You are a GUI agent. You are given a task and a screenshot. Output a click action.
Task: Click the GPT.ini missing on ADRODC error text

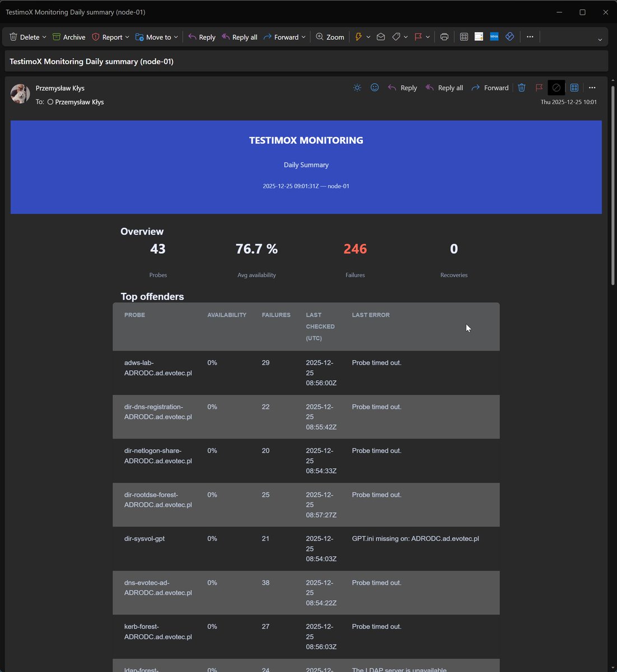pos(415,539)
